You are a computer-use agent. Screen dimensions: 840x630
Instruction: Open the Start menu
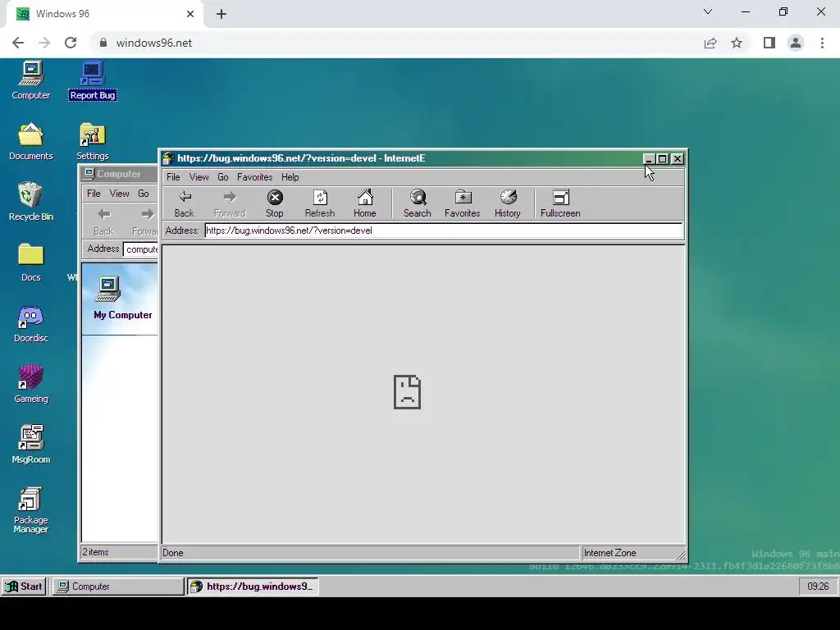point(24,587)
